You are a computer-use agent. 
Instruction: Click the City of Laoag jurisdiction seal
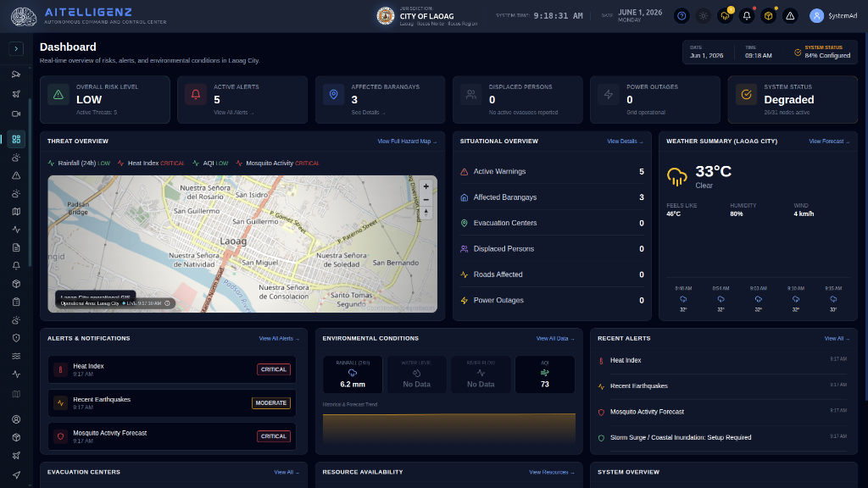tap(386, 16)
